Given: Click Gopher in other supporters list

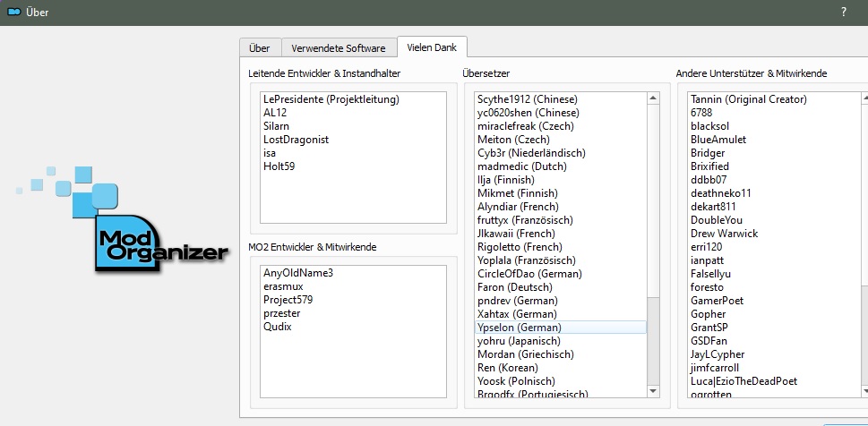Looking at the screenshot, I should [x=709, y=314].
